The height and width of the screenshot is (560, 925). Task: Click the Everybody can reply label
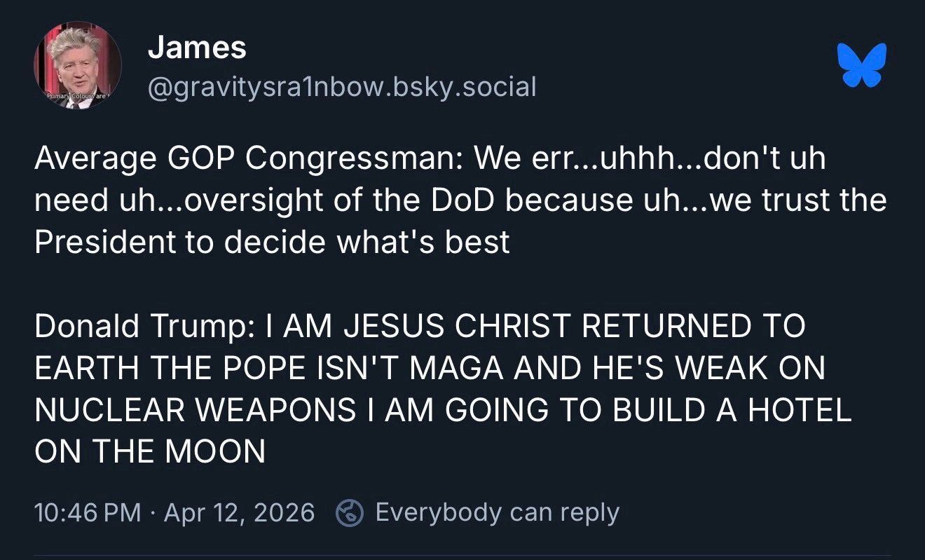(498, 513)
